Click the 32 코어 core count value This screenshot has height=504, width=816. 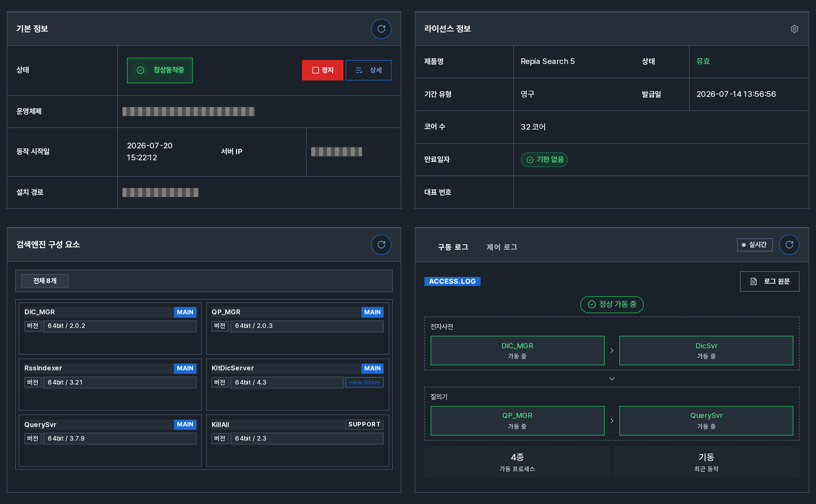533,127
